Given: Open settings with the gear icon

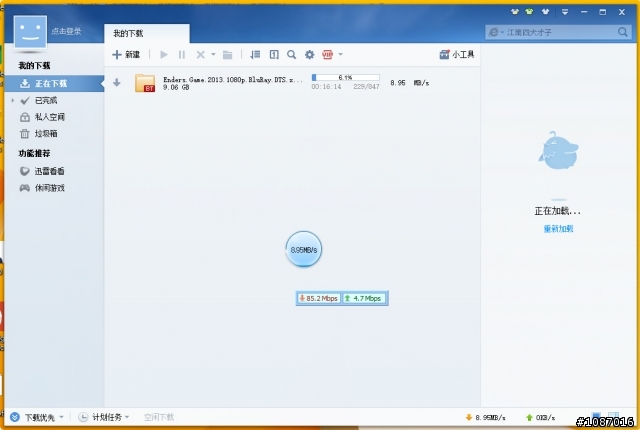Looking at the screenshot, I should (x=309, y=54).
